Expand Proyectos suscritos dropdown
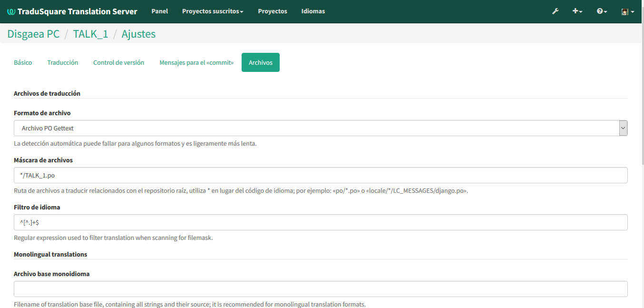644x308 pixels. [213, 11]
